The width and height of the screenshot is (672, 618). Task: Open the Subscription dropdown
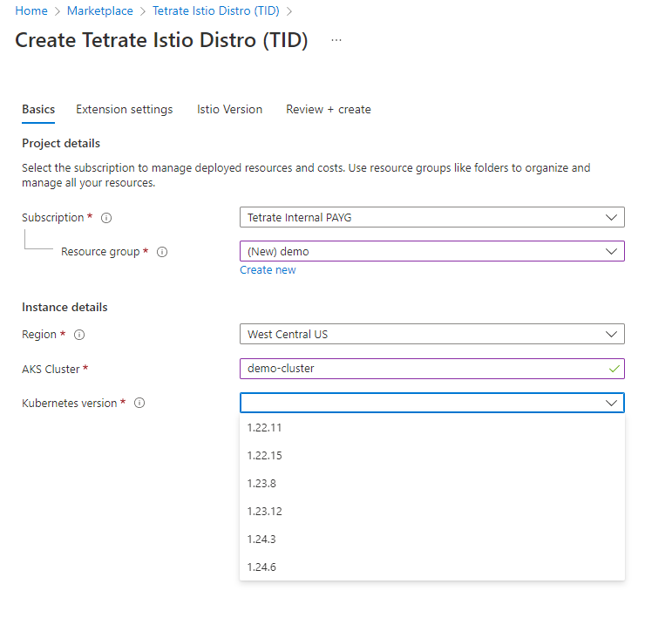pyautogui.click(x=431, y=217)
